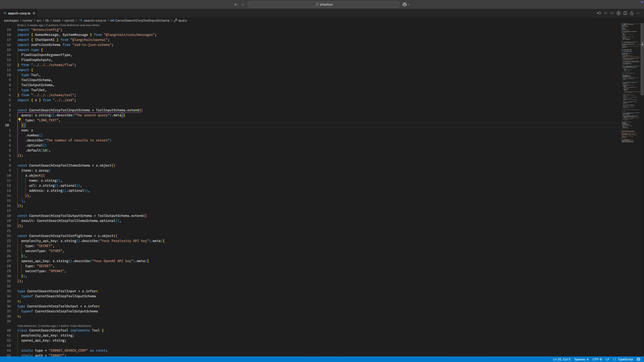Open the chevron dropdown next to the assistant icon
644x362 pixels.
409,4
